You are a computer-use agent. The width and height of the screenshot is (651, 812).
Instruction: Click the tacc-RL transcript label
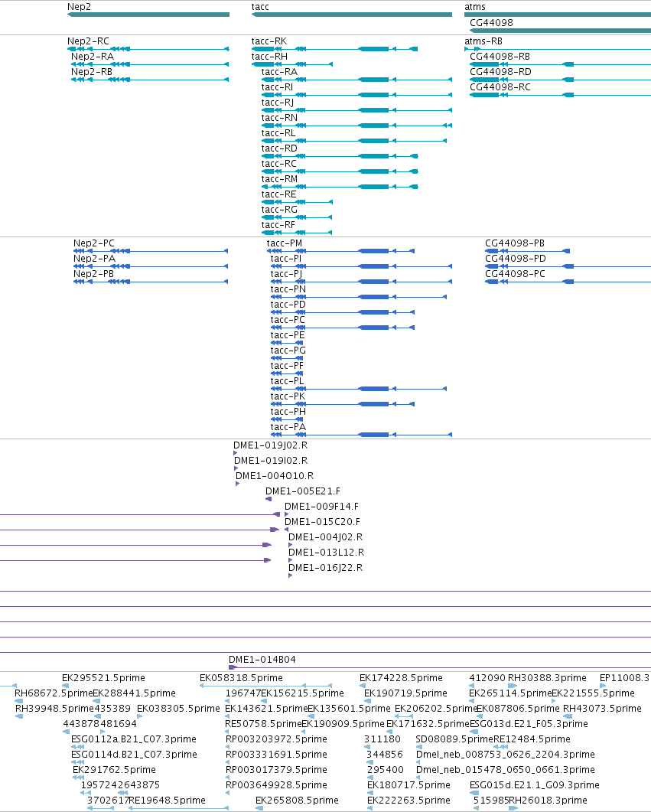(278, 133)
